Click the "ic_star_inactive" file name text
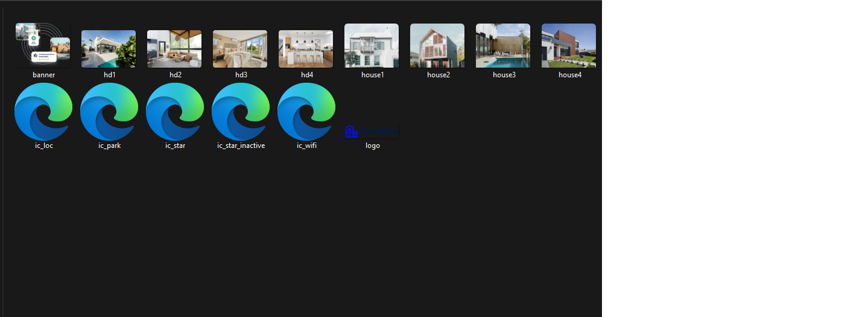The height and width of the screenshot is (317, 868). click(x=241, y=146)
